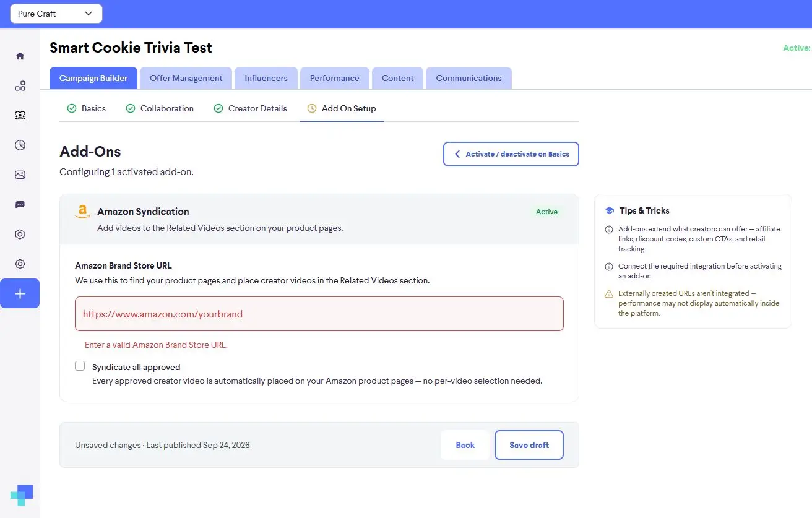Go to the Influencers tab
This screenshot has width=812, height=518.
[266, 78]
